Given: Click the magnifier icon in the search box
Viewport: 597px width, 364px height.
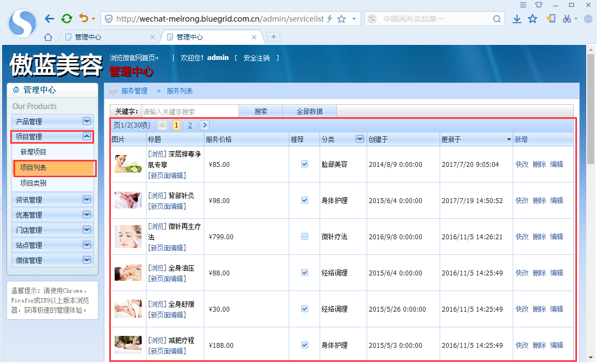Looking at the screenshot, I should tap(497, 18).
